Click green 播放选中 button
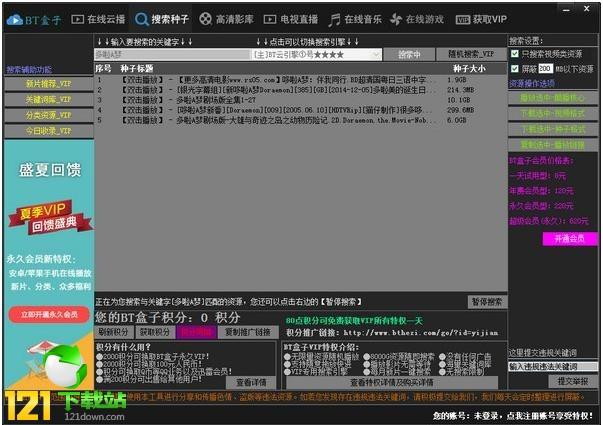The height and width of the screenshot is (425, 603). (x=553, y=98)
